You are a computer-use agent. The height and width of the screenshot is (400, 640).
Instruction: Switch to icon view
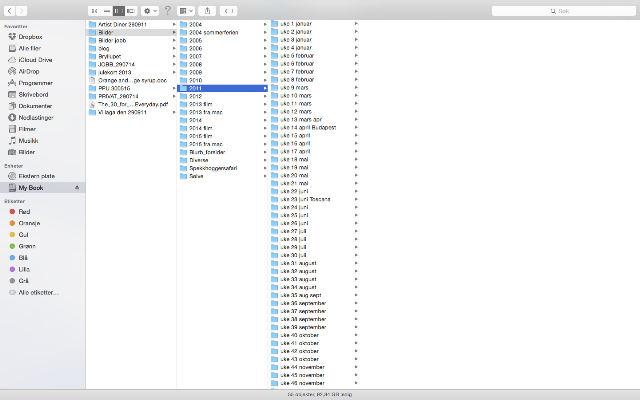pyautogui.click(x=94, y=11)
